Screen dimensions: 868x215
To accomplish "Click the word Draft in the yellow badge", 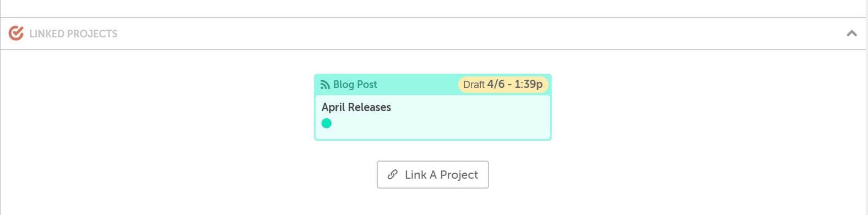I will coord(474,84).
